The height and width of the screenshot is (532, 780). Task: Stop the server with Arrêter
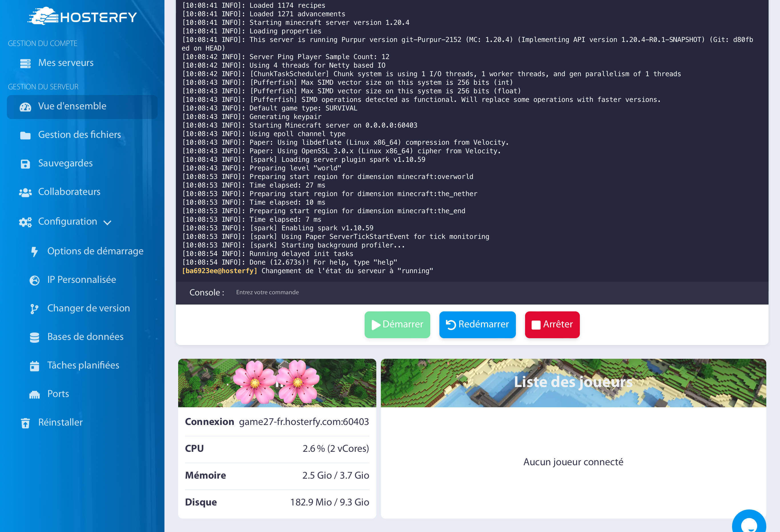tap(552, 324)
